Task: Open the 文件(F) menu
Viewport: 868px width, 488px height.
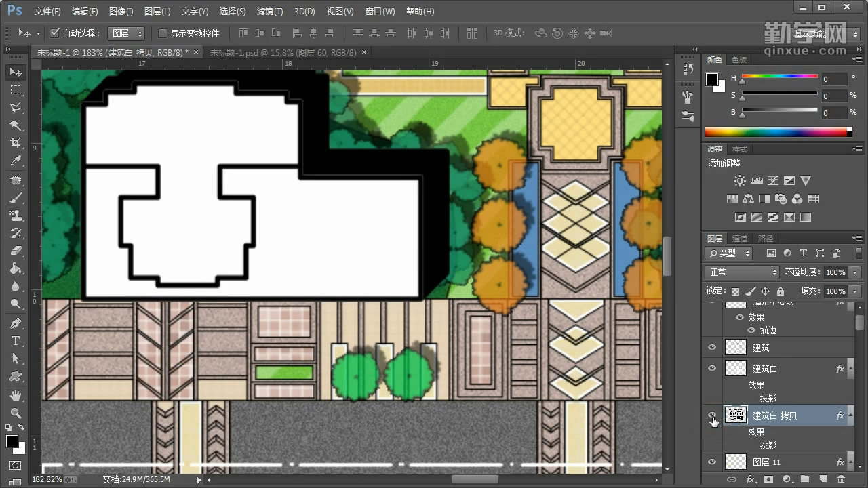Action: pos(47,12)
